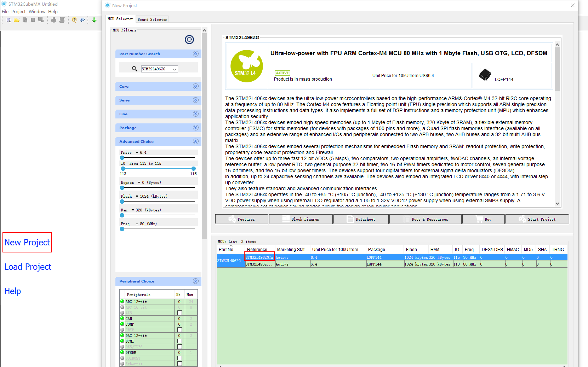Screen dimensions: 588x367
Task: Click the About info bubble icon
Action: tap(82, 20)
